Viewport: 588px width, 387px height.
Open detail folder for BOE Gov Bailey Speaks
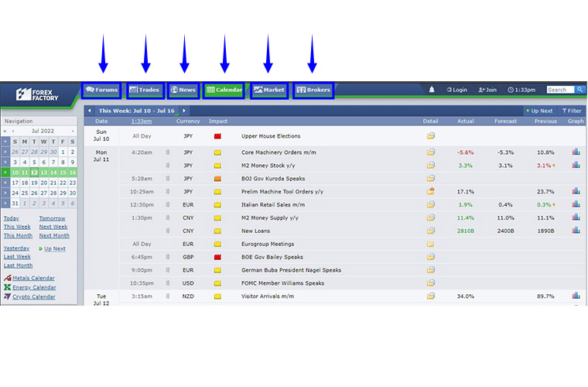pyautogui.click(x=430, y=257)
